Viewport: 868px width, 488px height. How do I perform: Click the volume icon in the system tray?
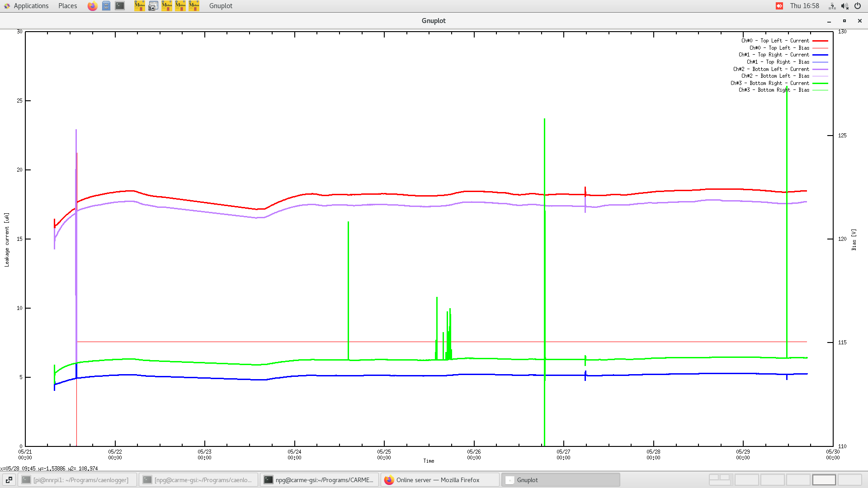[844, 6]
